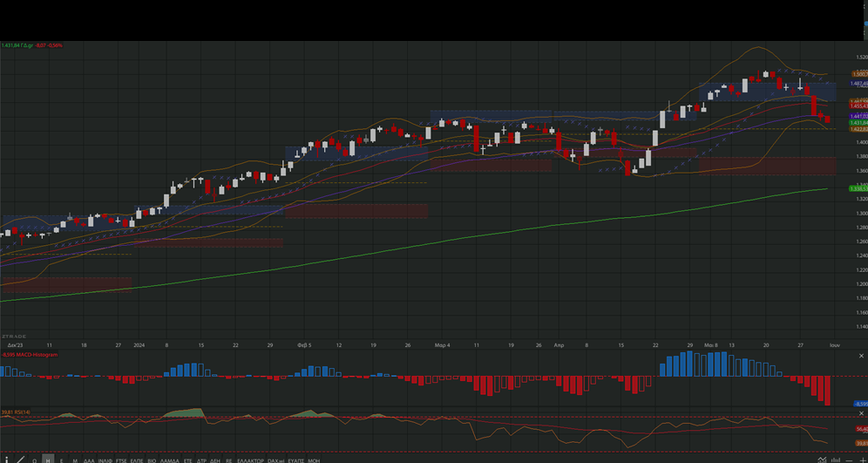Switch to the ΔΕΗ symbol tab
868x463 pixels.
215,460
